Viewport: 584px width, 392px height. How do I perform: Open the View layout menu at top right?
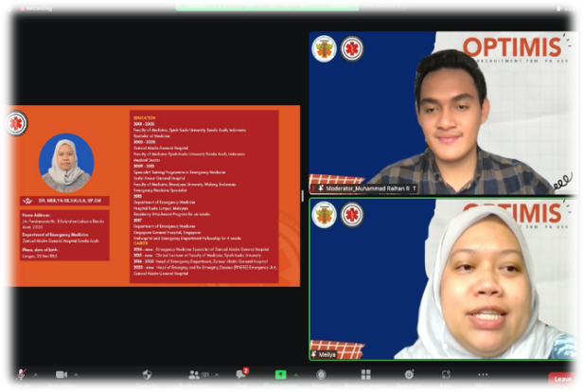pyautogui.click(x=566, y=8)
